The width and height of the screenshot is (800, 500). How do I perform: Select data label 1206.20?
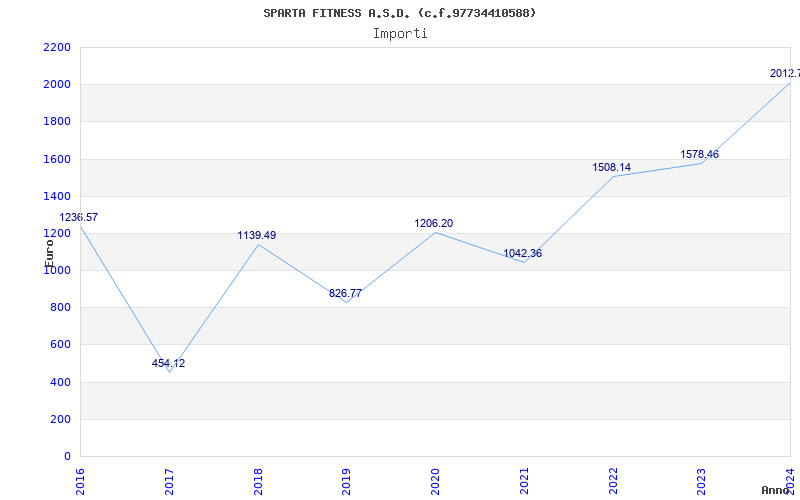point(434,223)
